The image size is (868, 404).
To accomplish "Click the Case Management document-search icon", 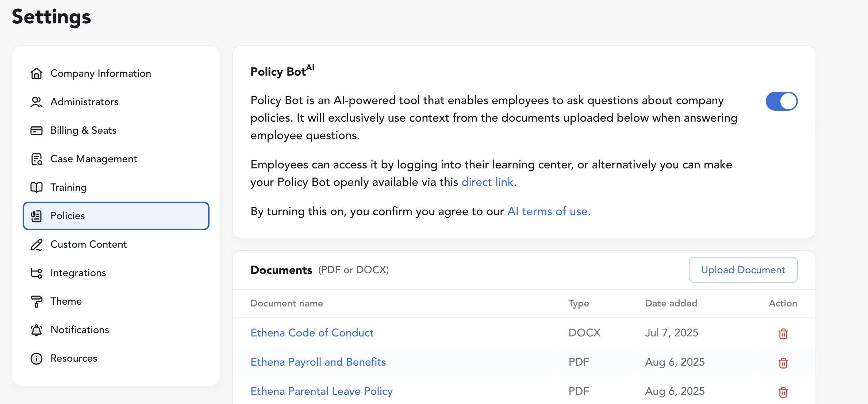I will tap(37, 159).
